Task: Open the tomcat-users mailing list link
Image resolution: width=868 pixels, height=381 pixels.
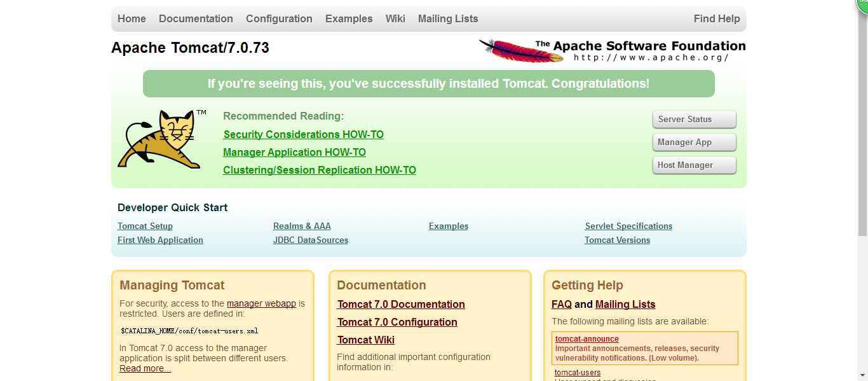Action: 578,373
